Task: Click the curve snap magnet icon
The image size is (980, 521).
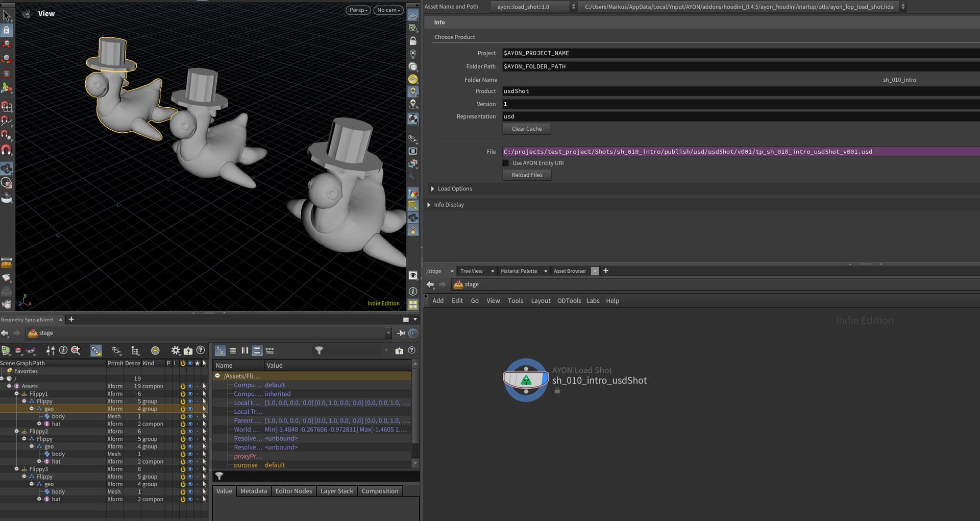Action: coord(7,121)
